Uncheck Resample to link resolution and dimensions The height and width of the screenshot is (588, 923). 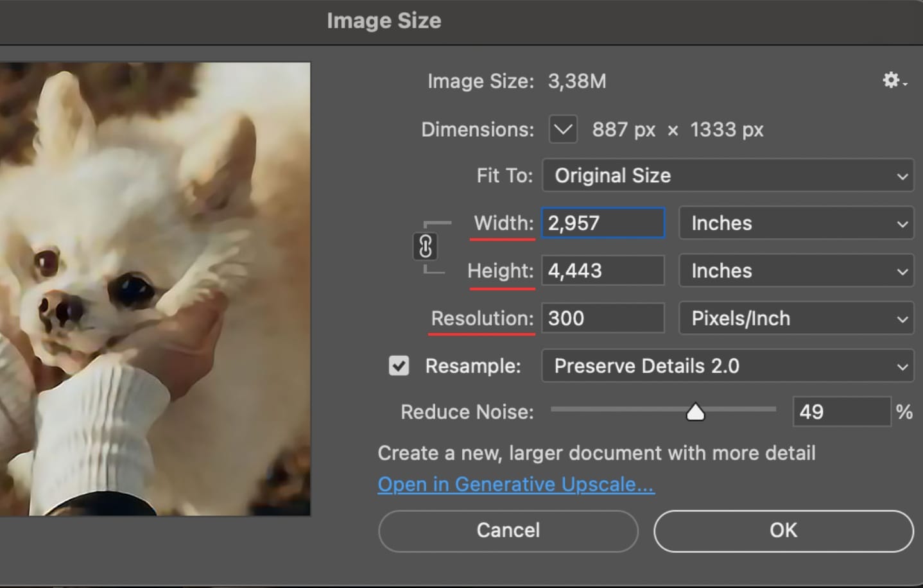tap(399, 365)
